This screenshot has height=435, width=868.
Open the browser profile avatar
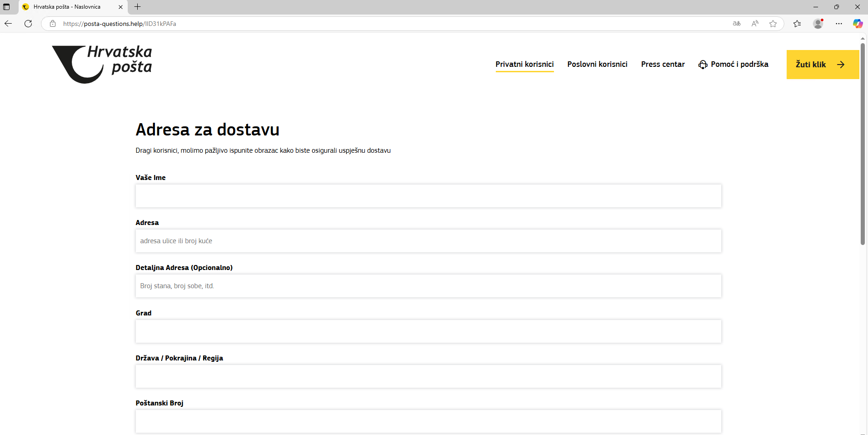point(818,24)
